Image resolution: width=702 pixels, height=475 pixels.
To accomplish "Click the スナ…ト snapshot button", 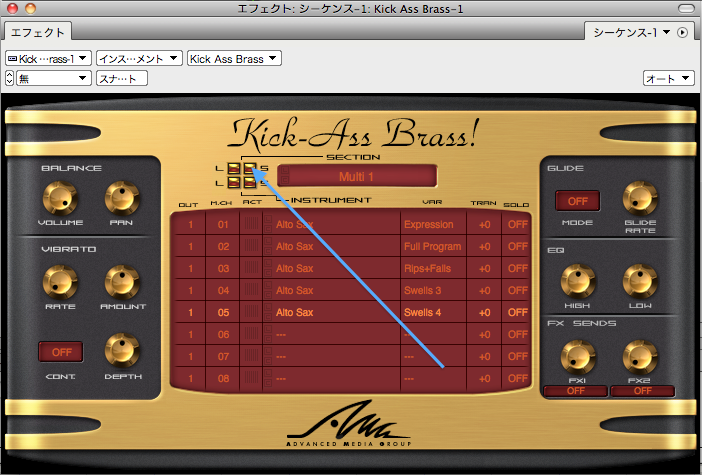I will pos(122,78).
